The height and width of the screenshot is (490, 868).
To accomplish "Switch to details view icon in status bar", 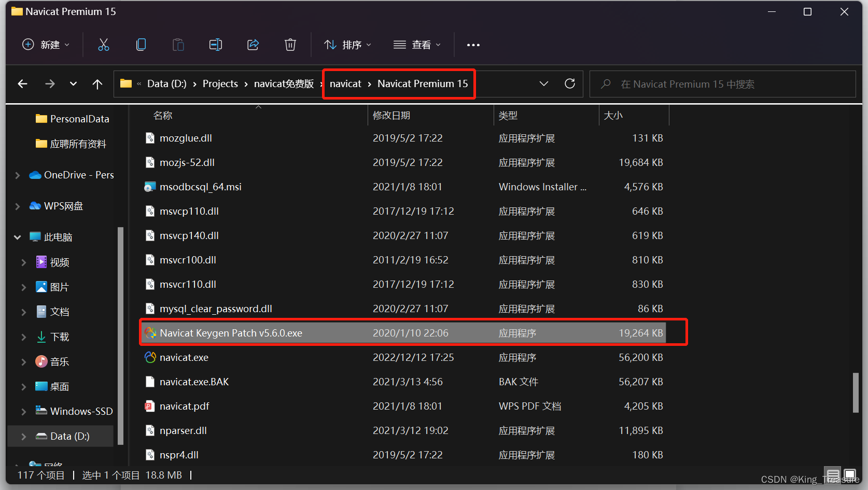I will click(x=833, y=475).
